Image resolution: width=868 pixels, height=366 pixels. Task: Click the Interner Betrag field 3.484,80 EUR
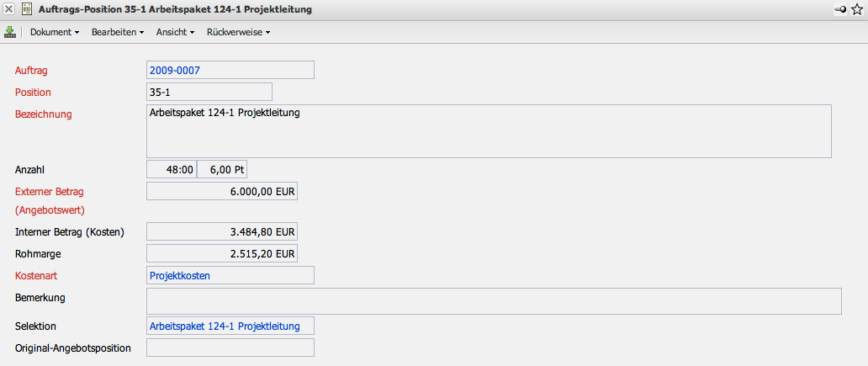[x=222, y=231]
